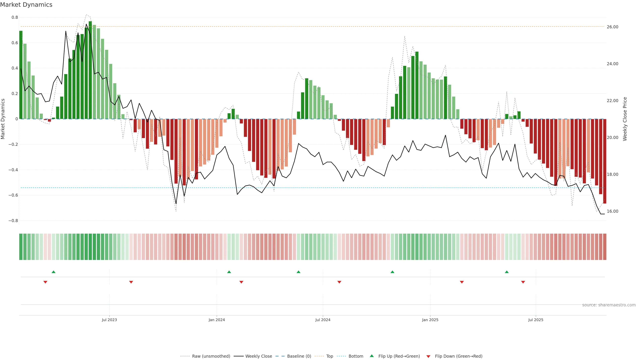Click the Jul 2023 x-axis label
The image size is (644, 362).
click(x=109, y=320)
